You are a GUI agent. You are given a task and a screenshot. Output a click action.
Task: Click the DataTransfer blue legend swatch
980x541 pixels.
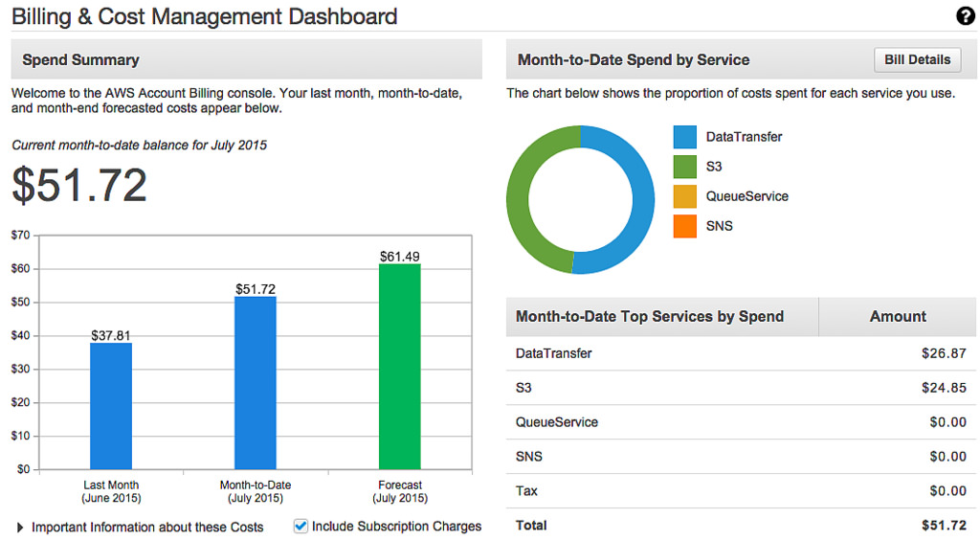pos(685,137)
